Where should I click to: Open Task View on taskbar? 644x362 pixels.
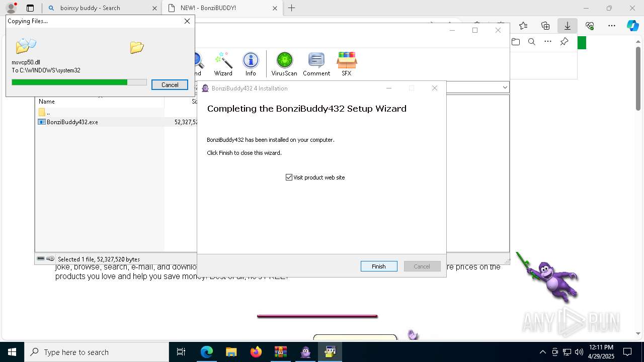click(x=181, y=352)
